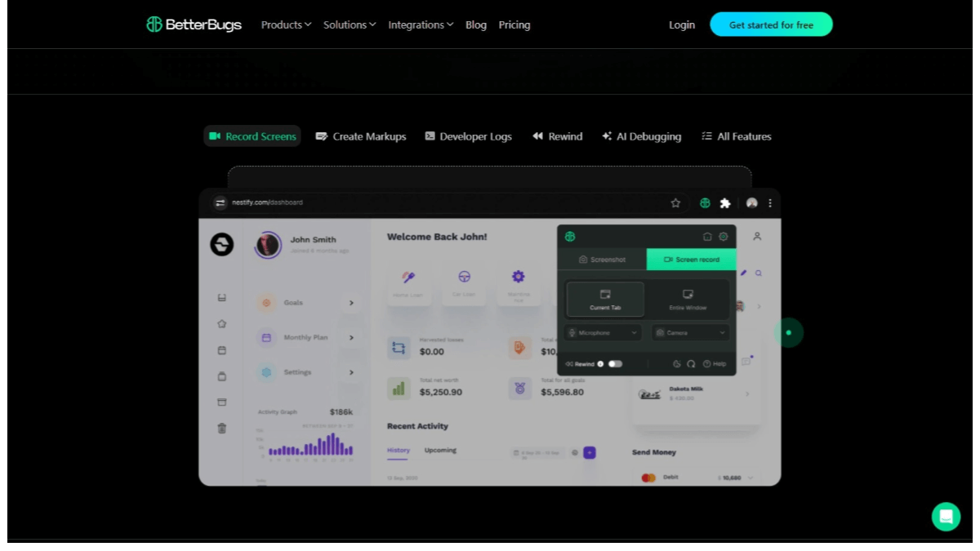
Task: Open the Integrations dropdown menu
Action: [x=421, y=24]
